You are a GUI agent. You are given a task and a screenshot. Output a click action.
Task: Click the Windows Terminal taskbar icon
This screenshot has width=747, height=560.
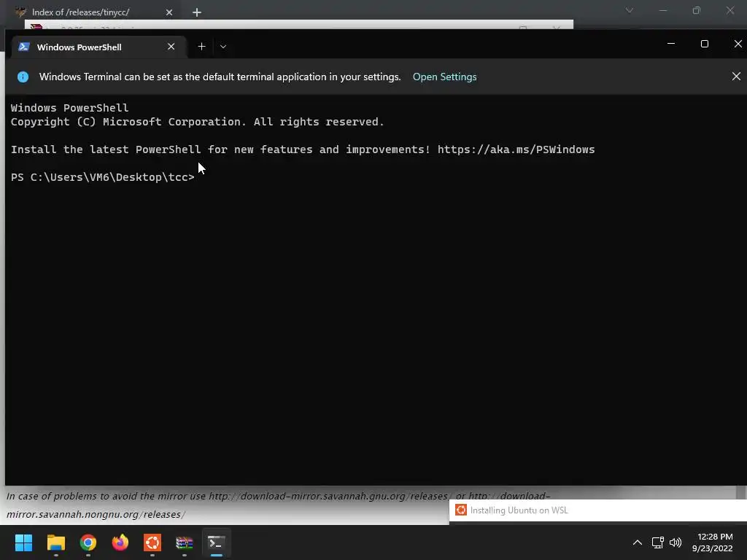pos(216,542)
